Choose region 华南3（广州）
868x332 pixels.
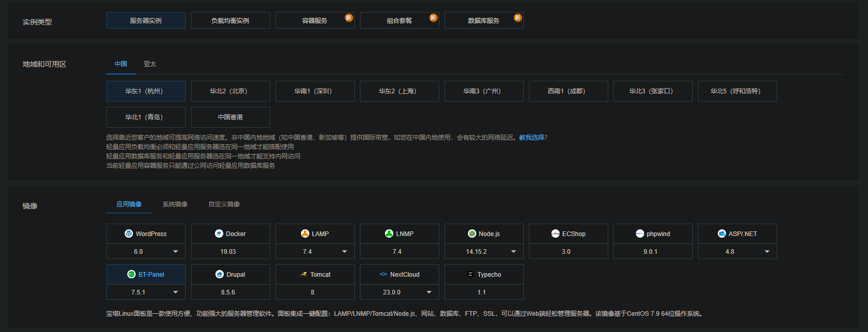(x=484, y=91)
